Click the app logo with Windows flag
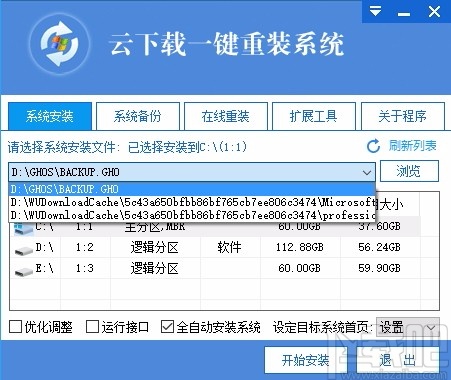The height and width of the screenshot is (380, 451). point(60,44)
